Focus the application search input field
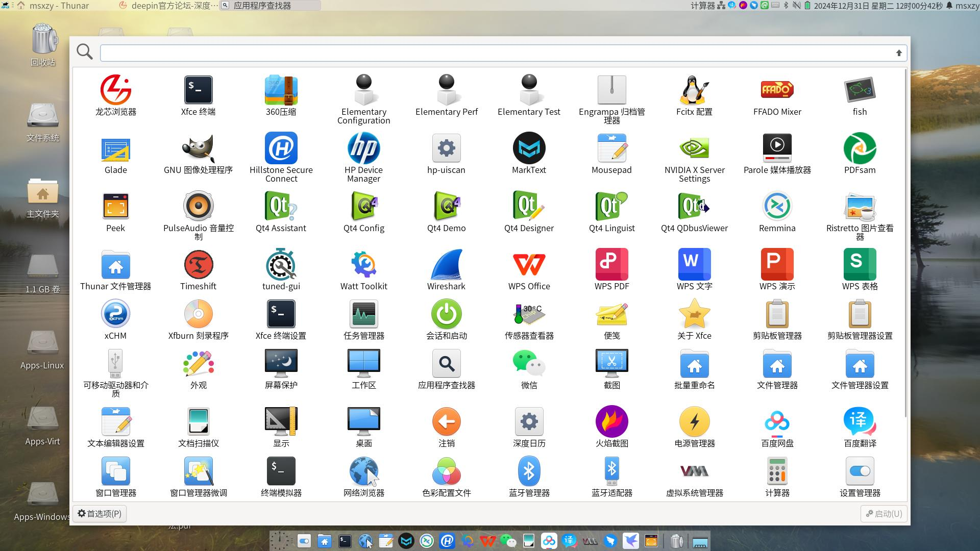Viewport: 980px width, 551px height. (495, 53)
